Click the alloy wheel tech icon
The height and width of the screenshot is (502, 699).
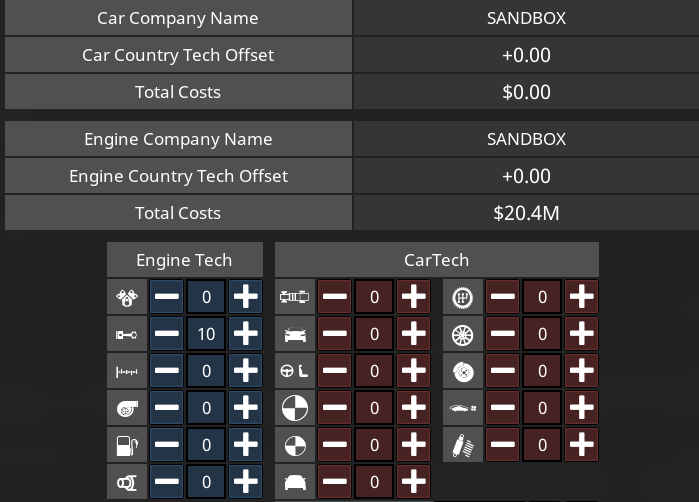(x=463, y=334)
